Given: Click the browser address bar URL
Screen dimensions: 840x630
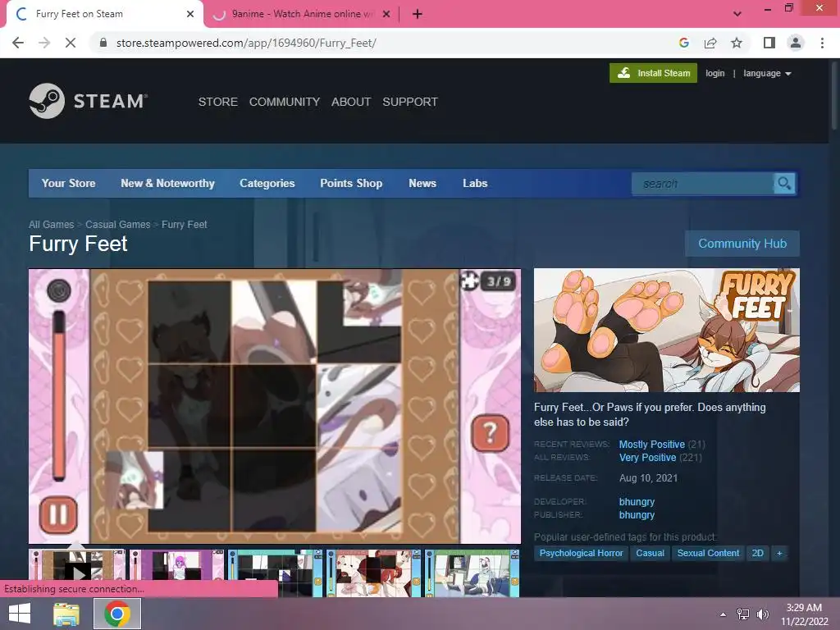Looking at the screenshot, I should pos(246,43).
